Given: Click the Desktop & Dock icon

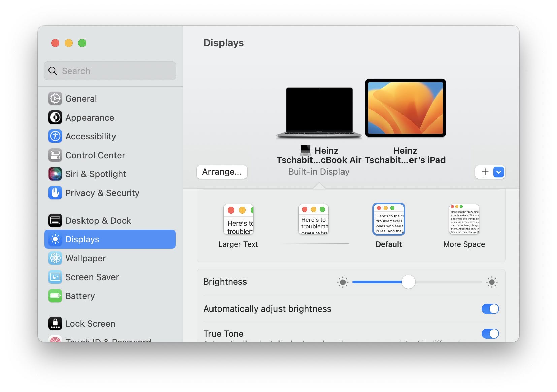Looking at the screenshot, I should click(55, 221).
